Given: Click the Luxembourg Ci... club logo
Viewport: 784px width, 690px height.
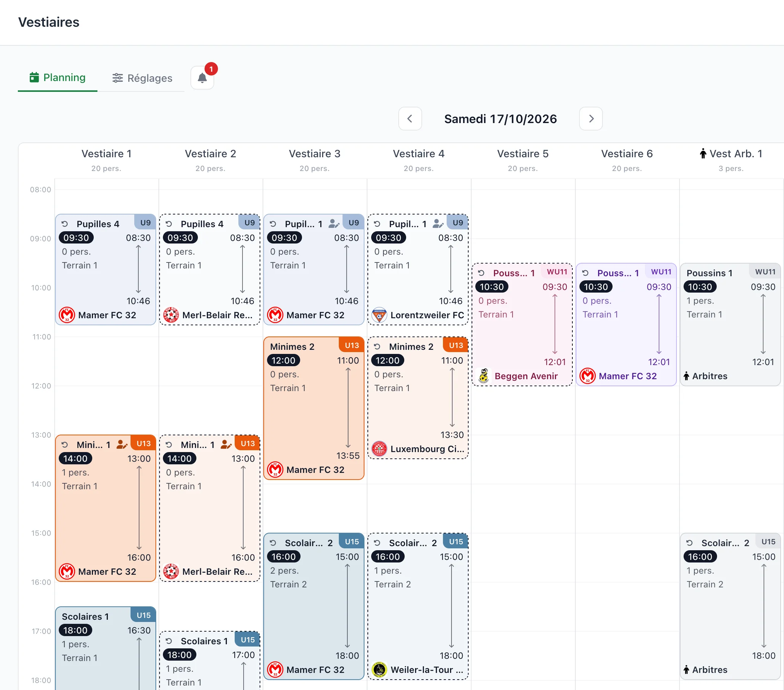Looking at the screenshot, I should click(379, 449).
